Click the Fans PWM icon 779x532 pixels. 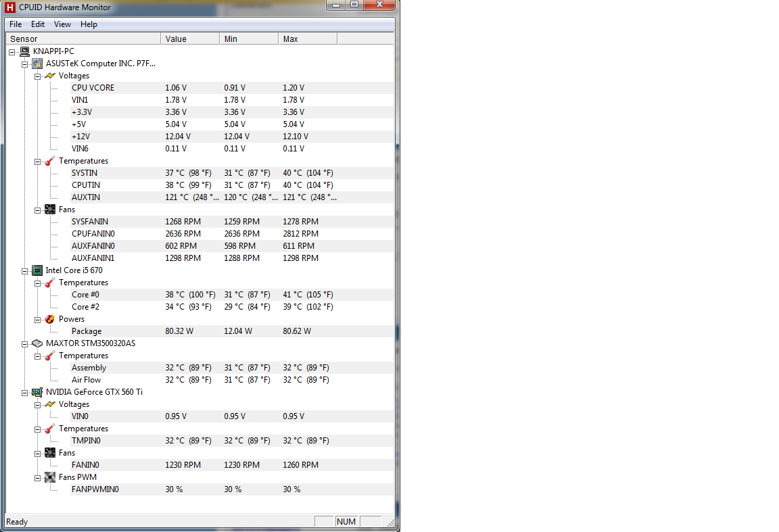coord(50,477)
